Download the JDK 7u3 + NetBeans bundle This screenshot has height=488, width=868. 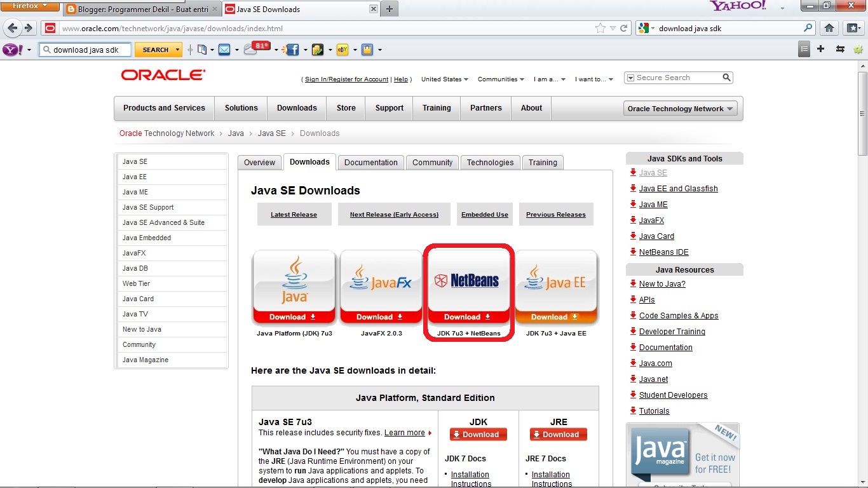468,317
